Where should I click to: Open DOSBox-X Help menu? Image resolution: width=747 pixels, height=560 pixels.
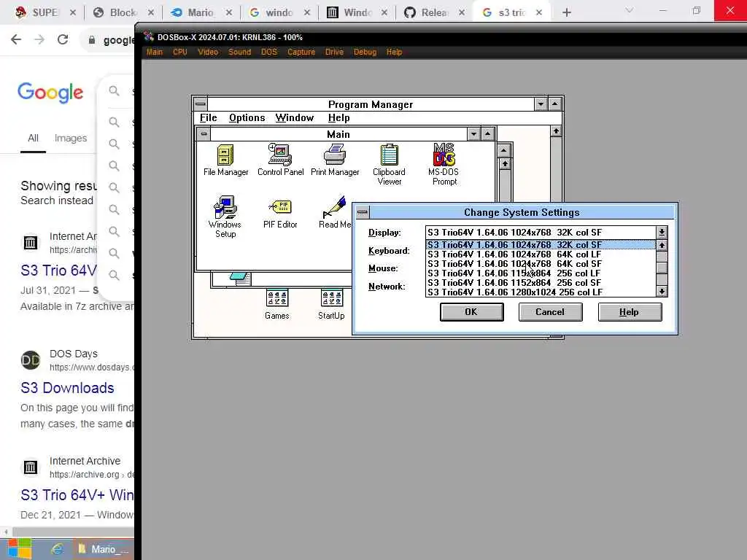point(394,52)
